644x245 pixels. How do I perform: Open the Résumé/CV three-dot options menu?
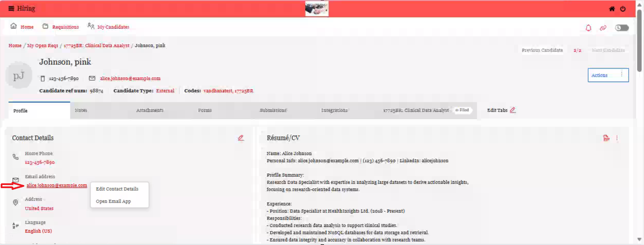point(617,138)
